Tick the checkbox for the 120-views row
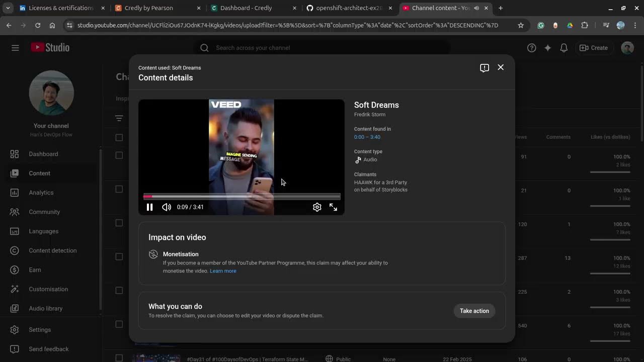Viewport: 644px width, 362px height. (x=119, y=223)
